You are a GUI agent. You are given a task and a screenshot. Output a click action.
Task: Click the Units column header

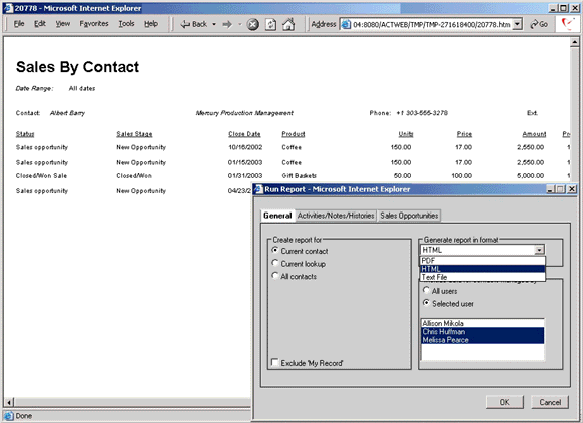pyautogui.click(x=406, y=134)
